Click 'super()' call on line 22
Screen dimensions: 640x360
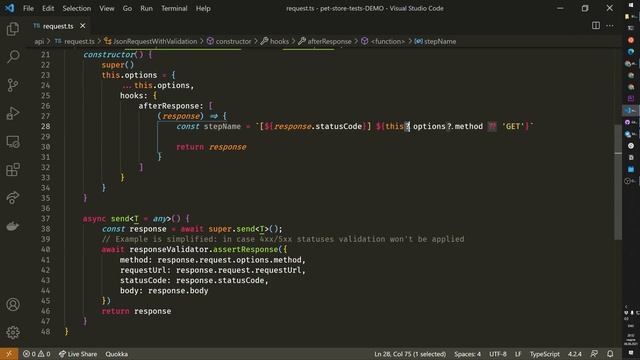[118, 65]
